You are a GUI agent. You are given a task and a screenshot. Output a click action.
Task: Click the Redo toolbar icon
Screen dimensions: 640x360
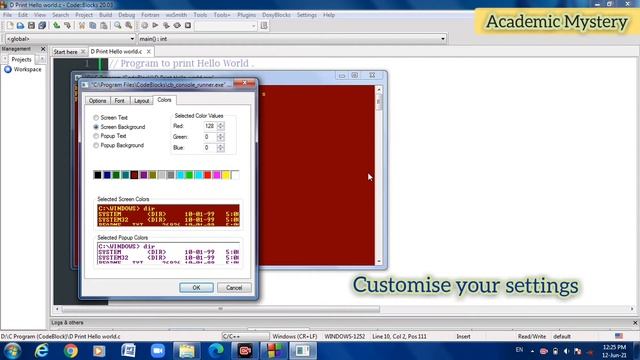point(67,26)
